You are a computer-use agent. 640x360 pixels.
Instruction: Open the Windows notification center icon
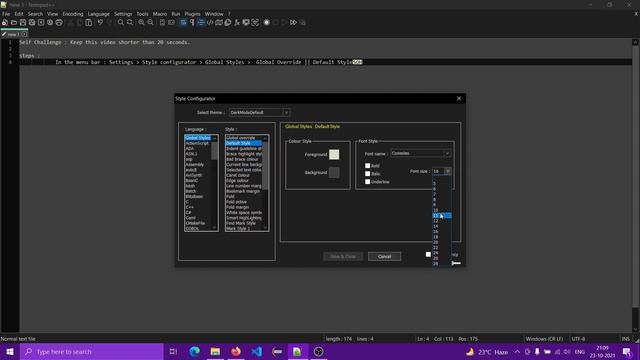pyautogui.click(x=627, y=351)
